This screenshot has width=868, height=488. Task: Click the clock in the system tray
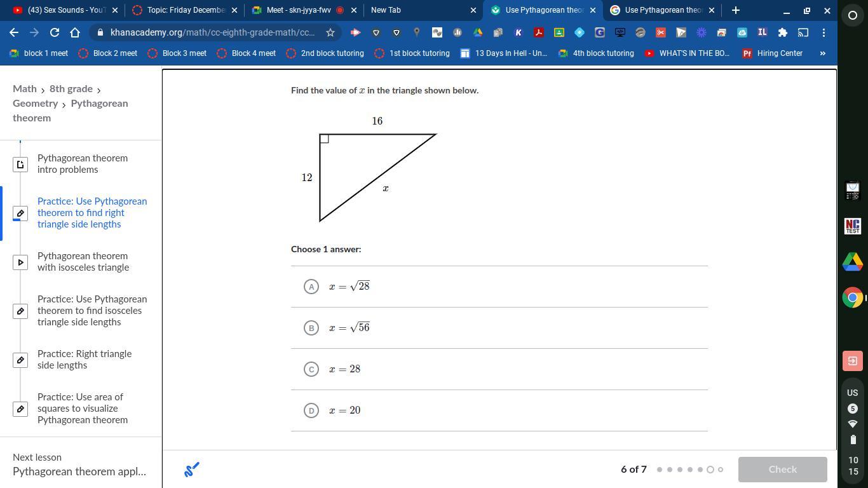pos(853,466)
